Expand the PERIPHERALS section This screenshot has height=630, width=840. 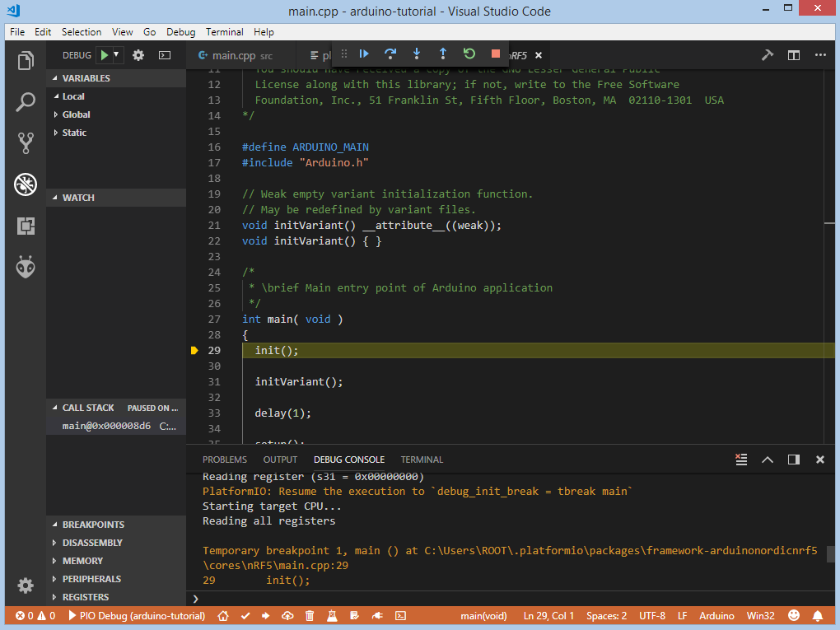pos(116,579)
